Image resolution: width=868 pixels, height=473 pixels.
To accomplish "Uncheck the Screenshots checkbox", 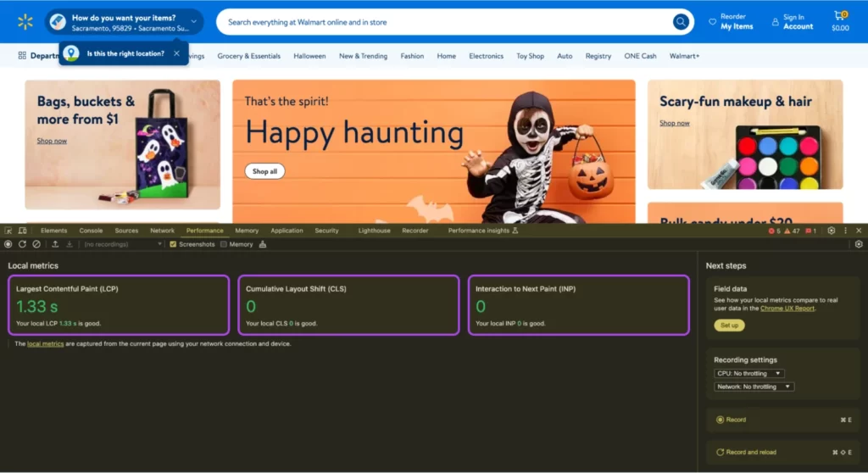I will click(x=173, y=244).
